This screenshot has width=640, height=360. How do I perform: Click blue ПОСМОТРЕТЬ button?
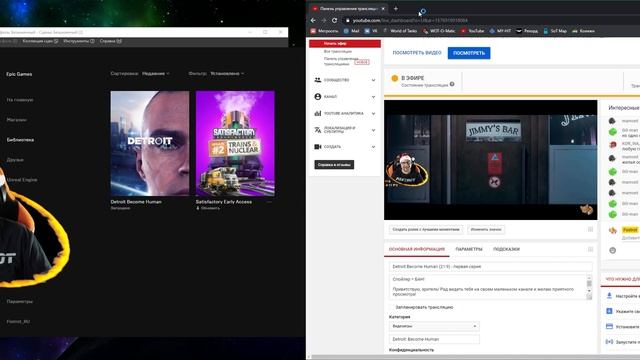point(469,53)
